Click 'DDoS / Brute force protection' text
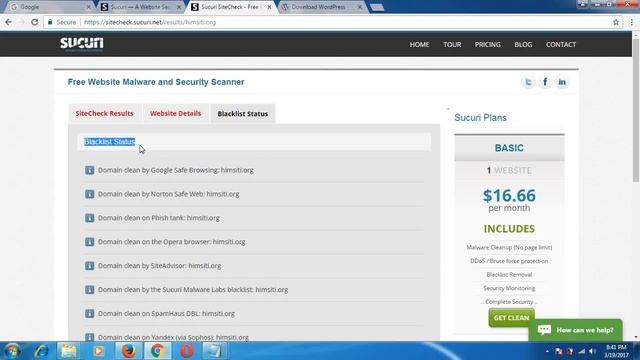 pyautogui.click(x=509, y=261)
